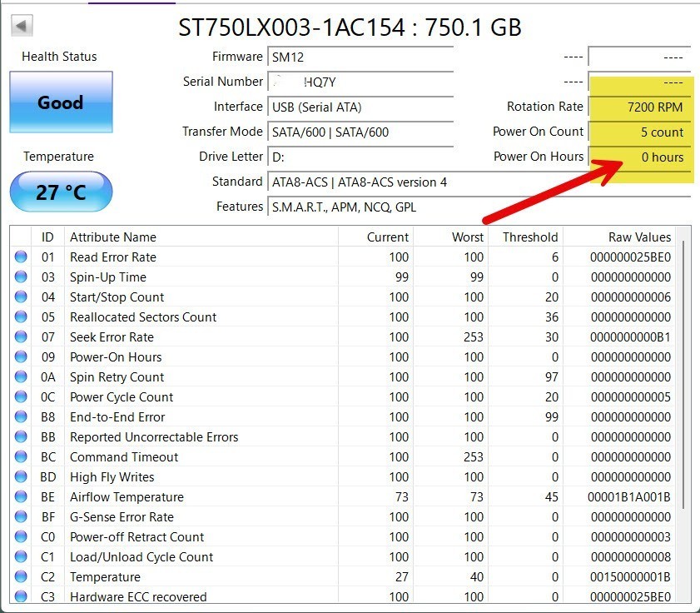This screenshot has height=613, width=700.
Task: Click the SMART table vertical scrollbar
Action: tap(683, 375)
